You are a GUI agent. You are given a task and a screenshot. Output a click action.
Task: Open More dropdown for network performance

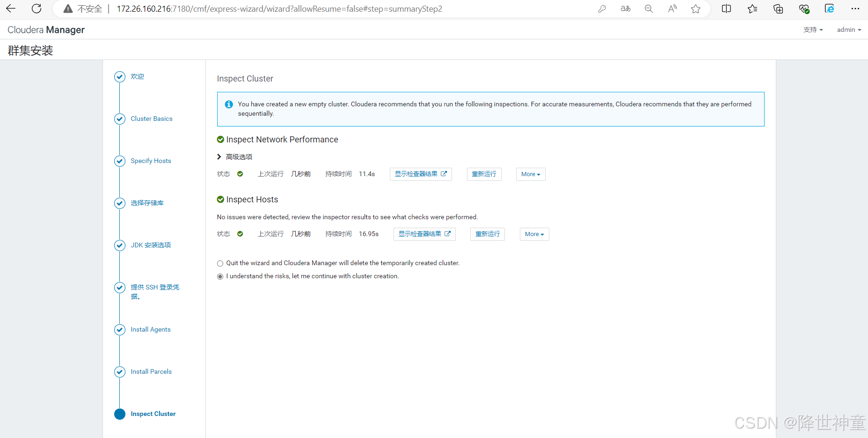pos(531,174)
